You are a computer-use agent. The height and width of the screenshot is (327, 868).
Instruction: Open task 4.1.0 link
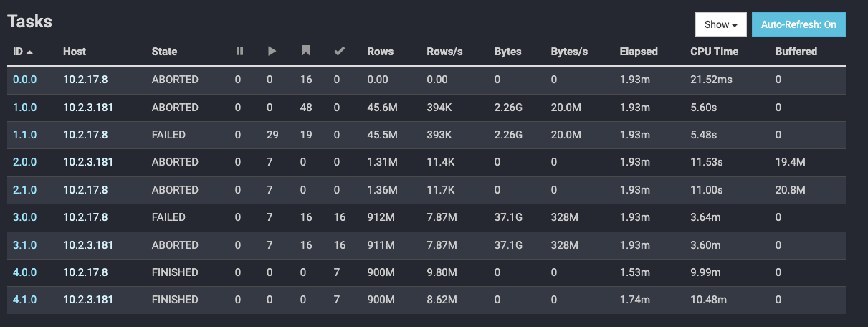(24, 300)
